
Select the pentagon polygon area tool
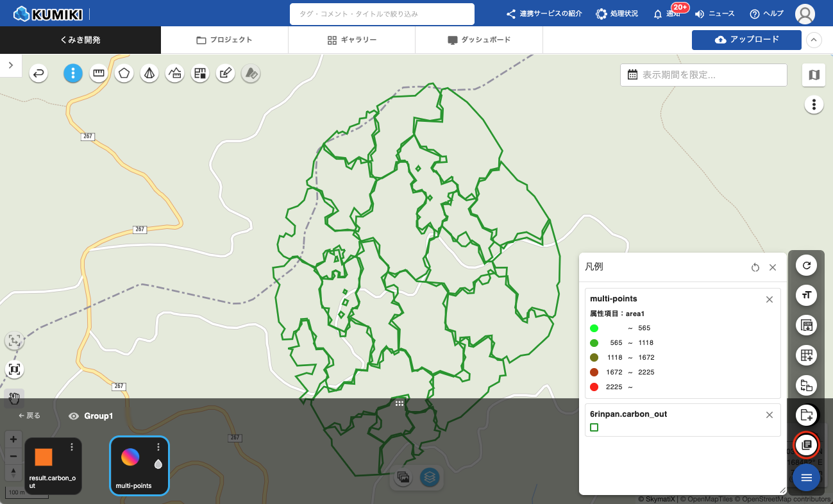click(124, 74)
